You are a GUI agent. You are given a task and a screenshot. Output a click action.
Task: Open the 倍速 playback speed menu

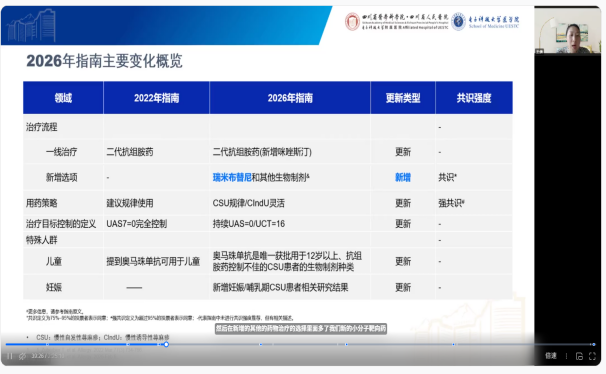551,356
